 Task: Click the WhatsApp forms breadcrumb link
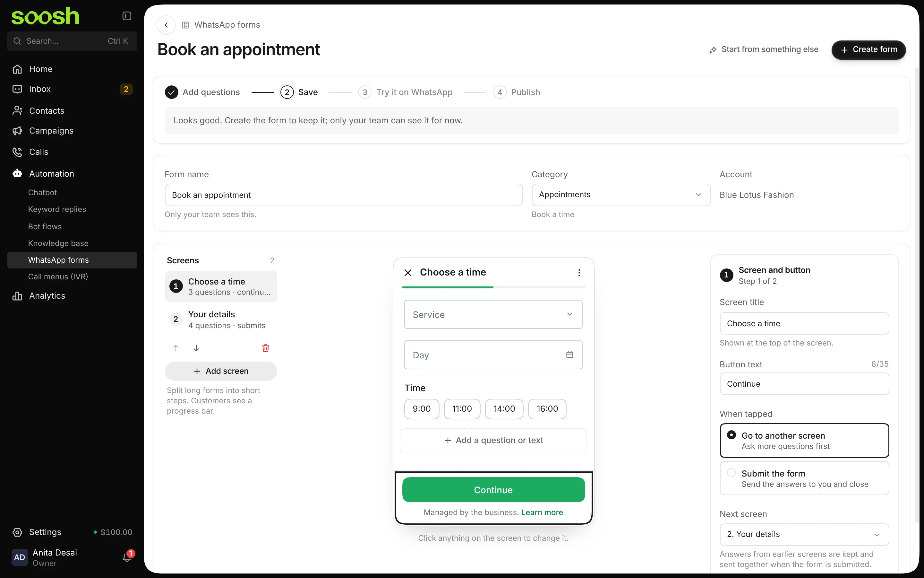tap(227, 25)
